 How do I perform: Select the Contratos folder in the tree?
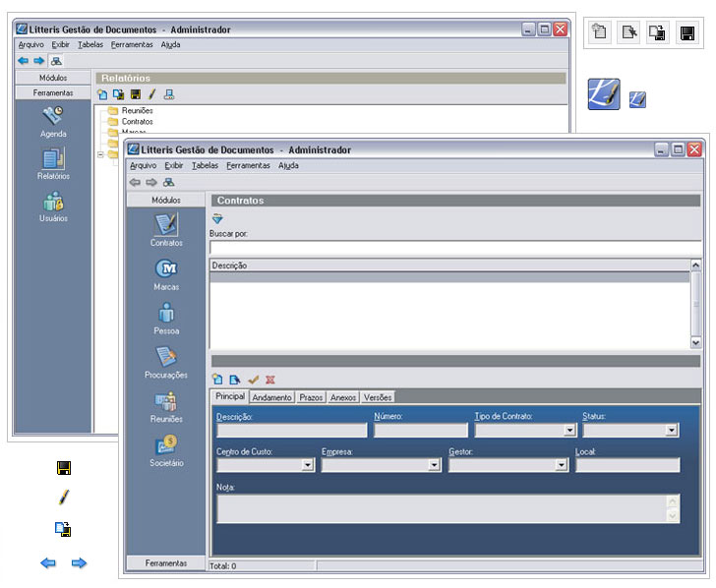(x=137, y=122)
